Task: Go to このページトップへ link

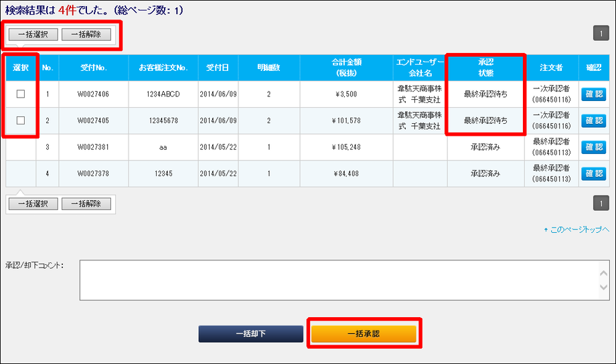Action: [576, 230]
